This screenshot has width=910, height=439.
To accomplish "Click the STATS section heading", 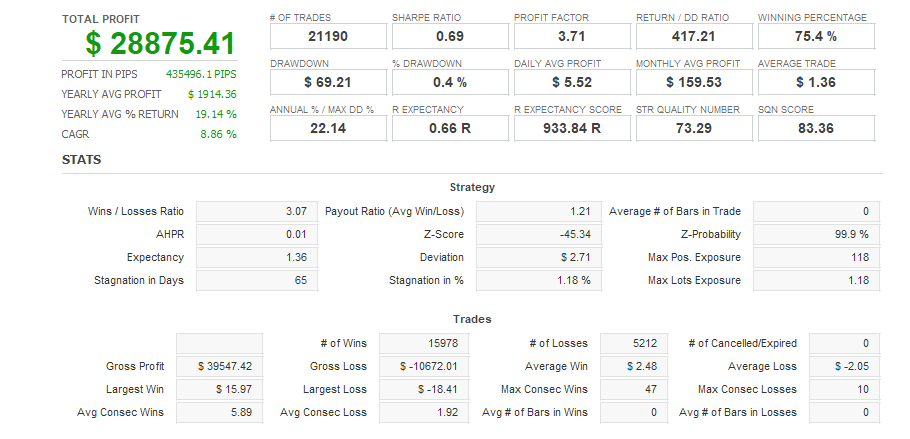I will coord(81,160).
